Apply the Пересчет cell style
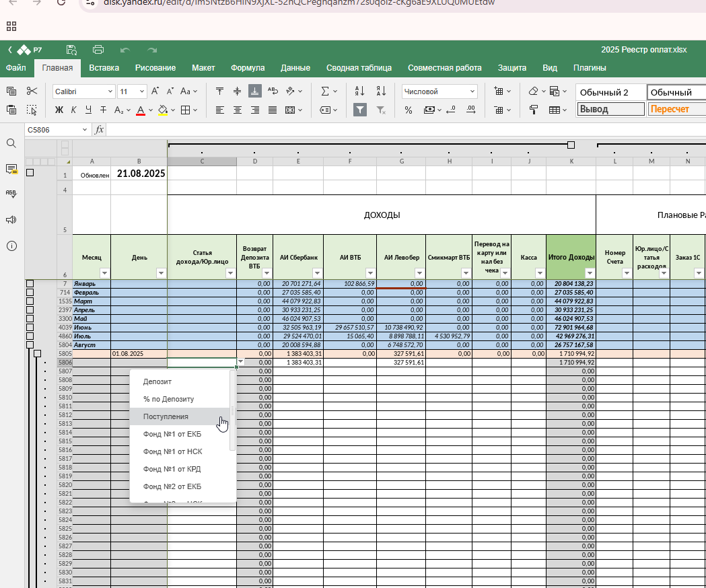Viewport: 706px width, 588px height. tap(676, 109)
